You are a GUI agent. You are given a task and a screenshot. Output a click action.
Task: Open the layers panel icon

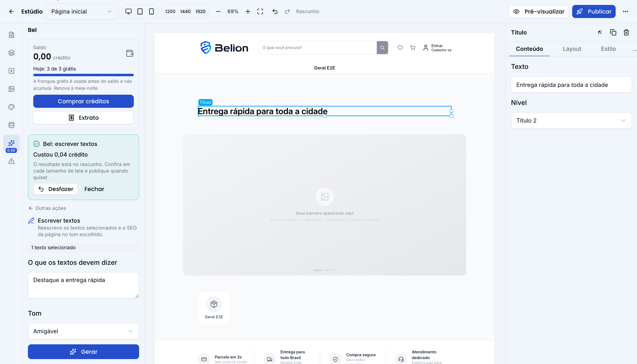pyautogui.click(x=11, y=53)
